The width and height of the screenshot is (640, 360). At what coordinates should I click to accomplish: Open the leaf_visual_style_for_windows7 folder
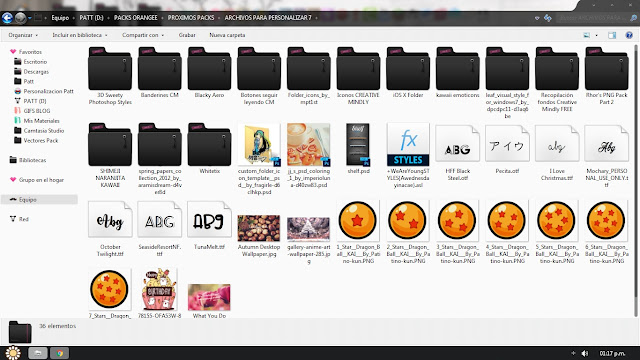(507, 68)
